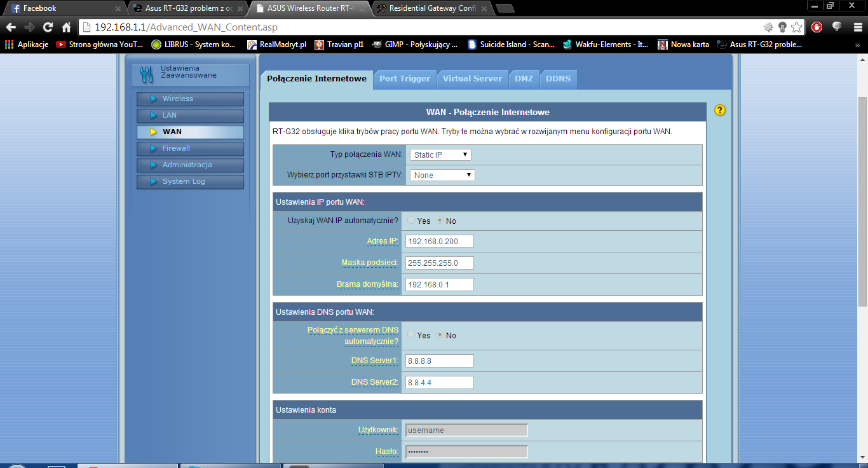This screenshot has height=468, width=868.
Task: Click the Brama domyślna help label
Action: pyautogui.click(x=367, y=284)
